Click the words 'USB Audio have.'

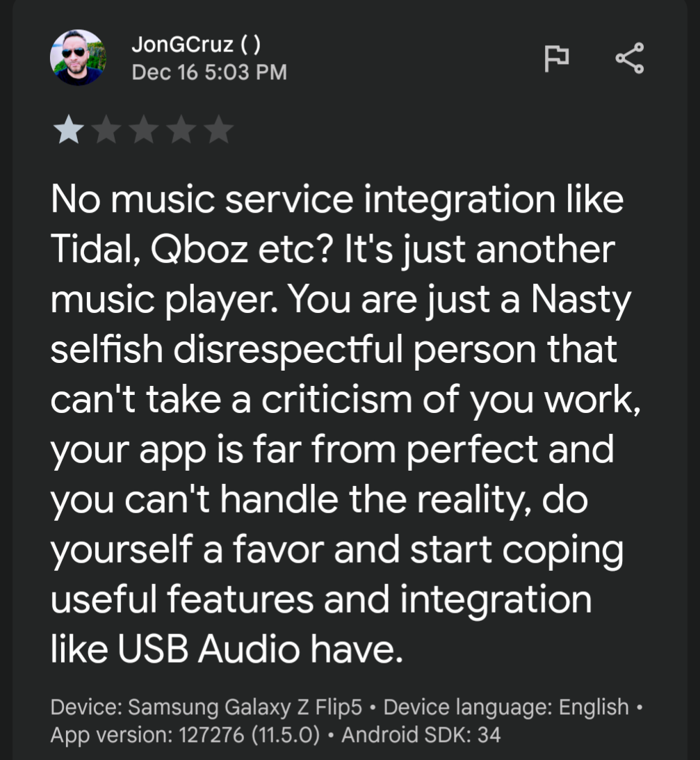coord(260,649)
